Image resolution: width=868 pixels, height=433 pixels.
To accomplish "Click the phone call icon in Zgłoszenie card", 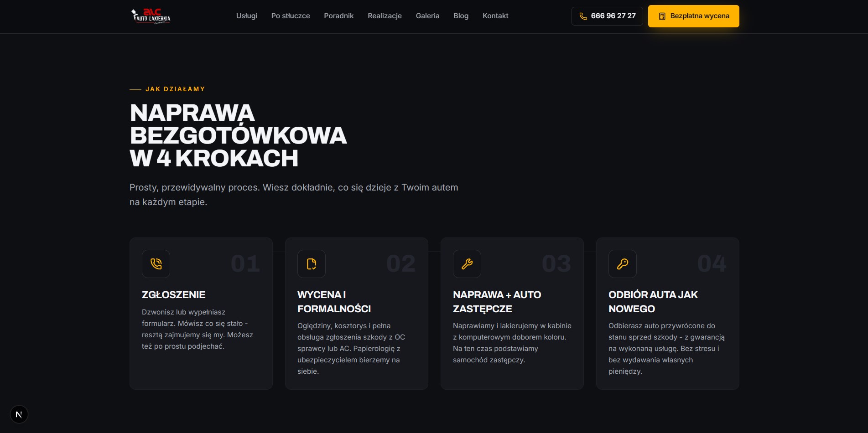I will click(x=156, y=264).
